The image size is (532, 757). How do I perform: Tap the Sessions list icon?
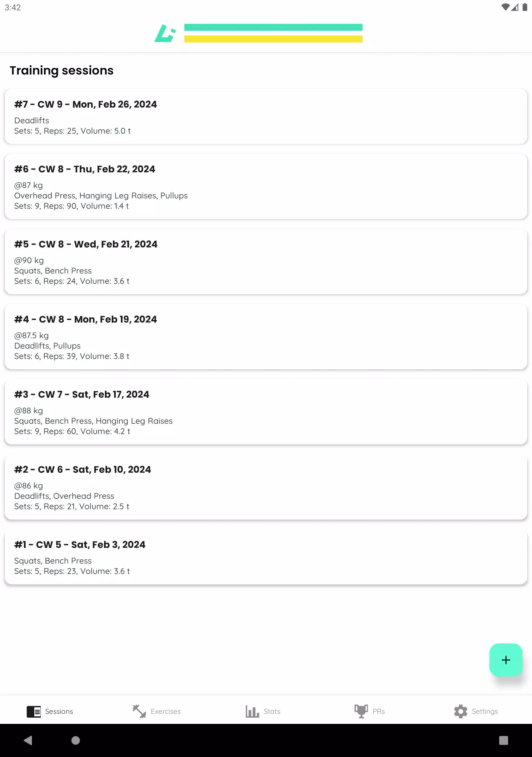click(34, 711)
